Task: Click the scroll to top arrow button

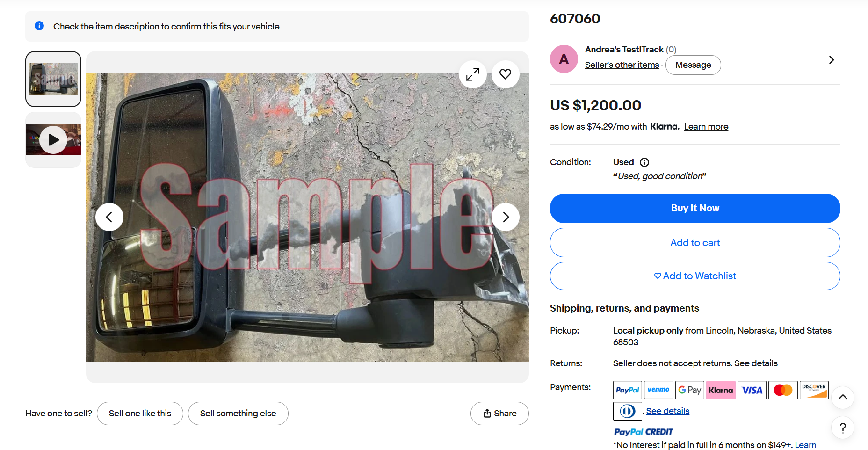Action: [843, 398]
